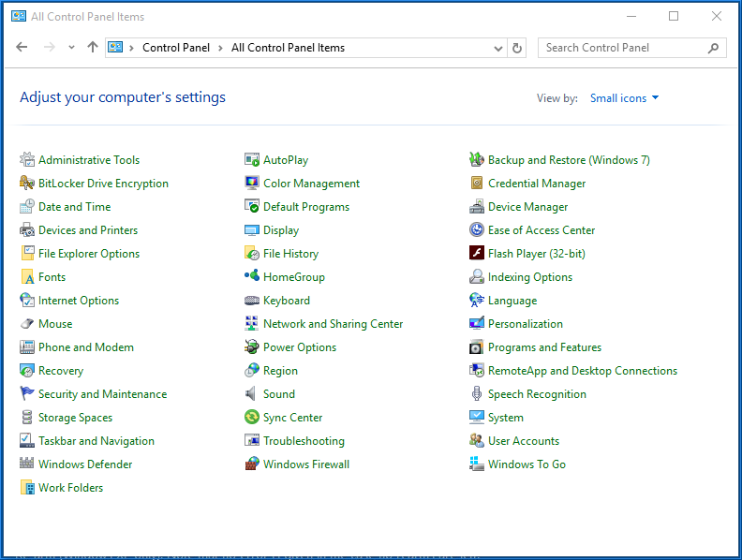Open the recent locations dropdown arrow
Image resolution: width=742 pixels, height=560 pixels.
(x=71, y=48)
